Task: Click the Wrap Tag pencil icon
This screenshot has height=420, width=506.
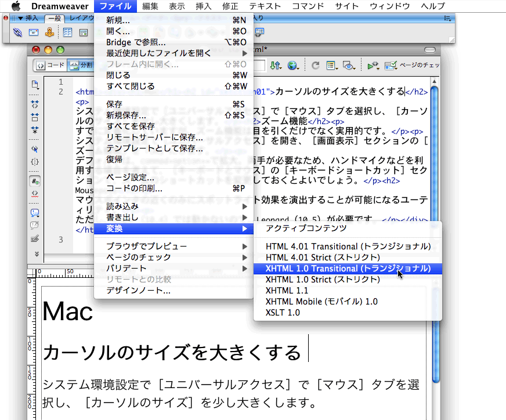Action: click(x=35, y=238)
